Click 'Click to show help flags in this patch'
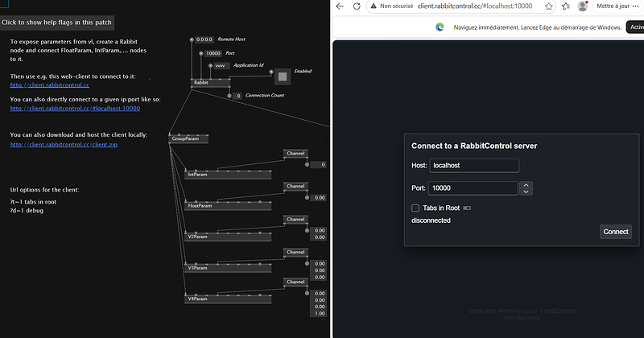This screenshot has height=338, width=644. [56, 23]
